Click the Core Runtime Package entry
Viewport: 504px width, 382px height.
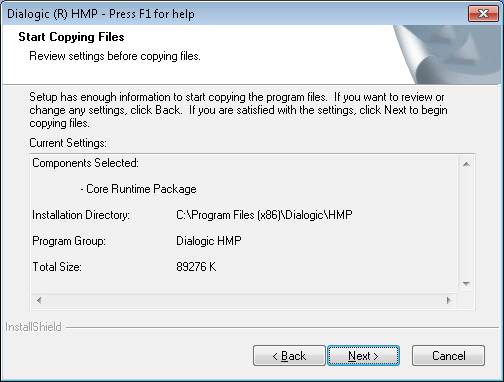click(138, 189)
